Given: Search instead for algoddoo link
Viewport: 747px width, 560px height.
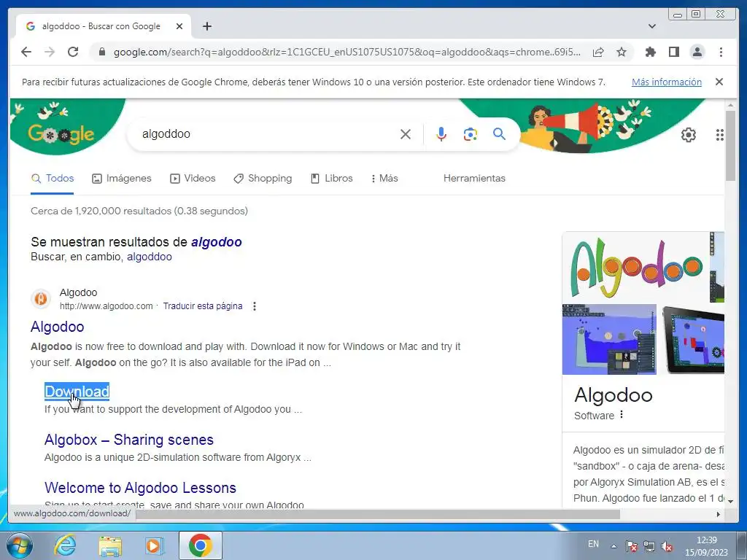Looking at the screenshot, I should click(x=149, y=257).
